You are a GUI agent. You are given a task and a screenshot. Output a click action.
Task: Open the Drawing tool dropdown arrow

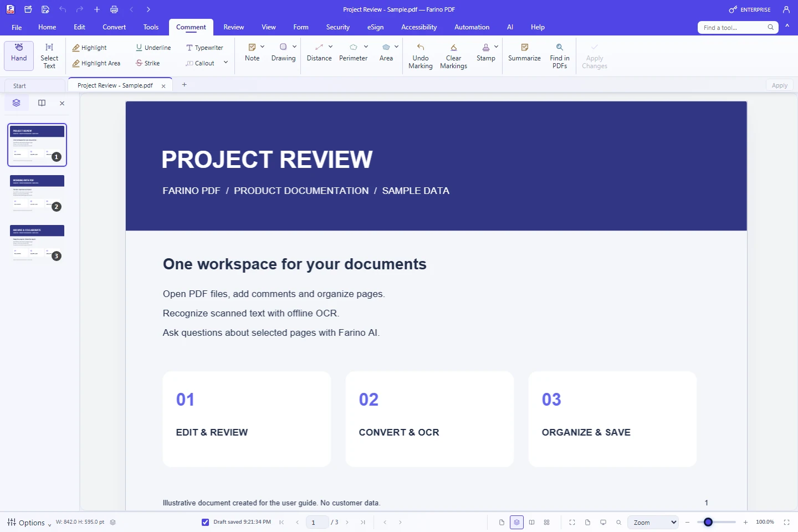tap(294, 47)
